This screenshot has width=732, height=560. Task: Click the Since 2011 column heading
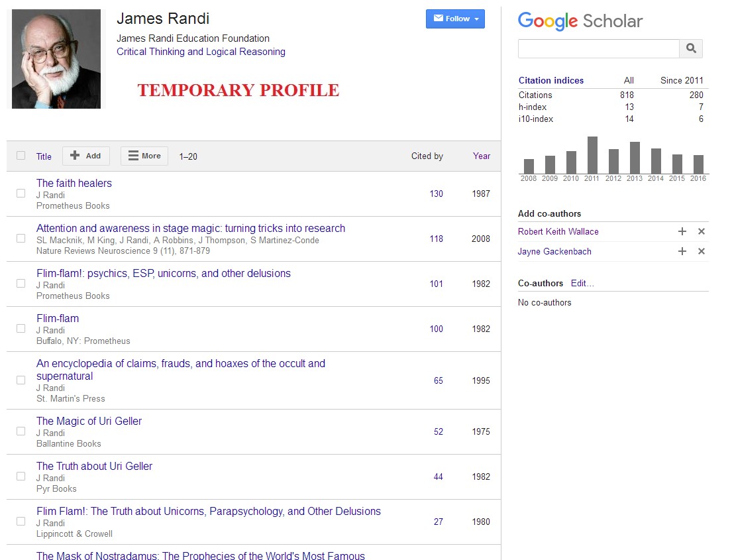(x=682, y=80)
